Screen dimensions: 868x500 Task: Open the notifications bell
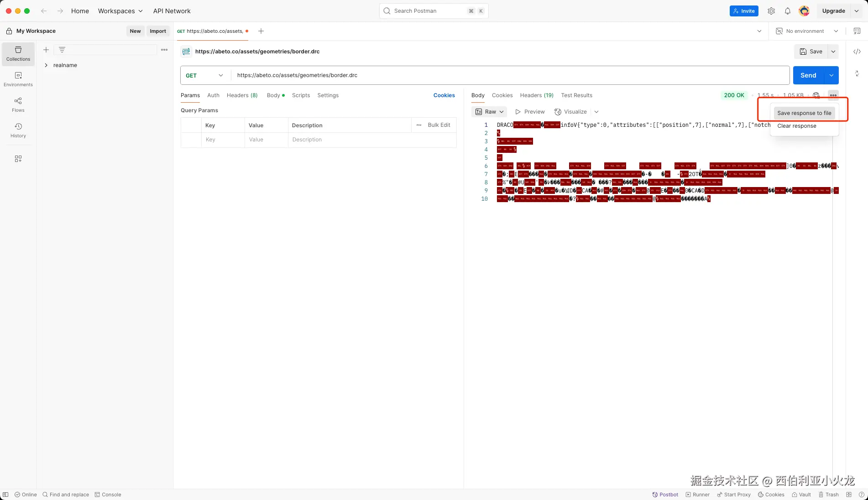(x=788, y=11)
